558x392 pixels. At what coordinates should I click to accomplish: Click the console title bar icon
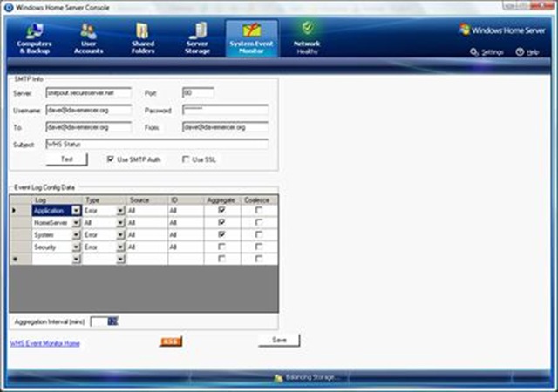(x=8, y=8)
